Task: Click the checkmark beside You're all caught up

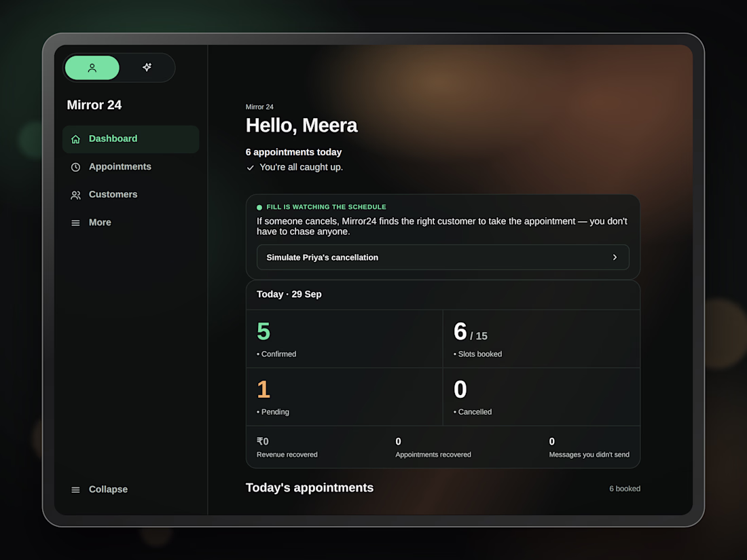Action: [250, 168]
